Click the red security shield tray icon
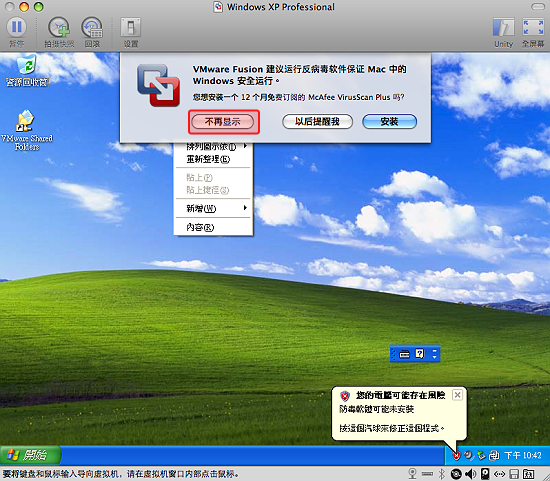Screen dimensions: 550x481 (x=456, y=455)
